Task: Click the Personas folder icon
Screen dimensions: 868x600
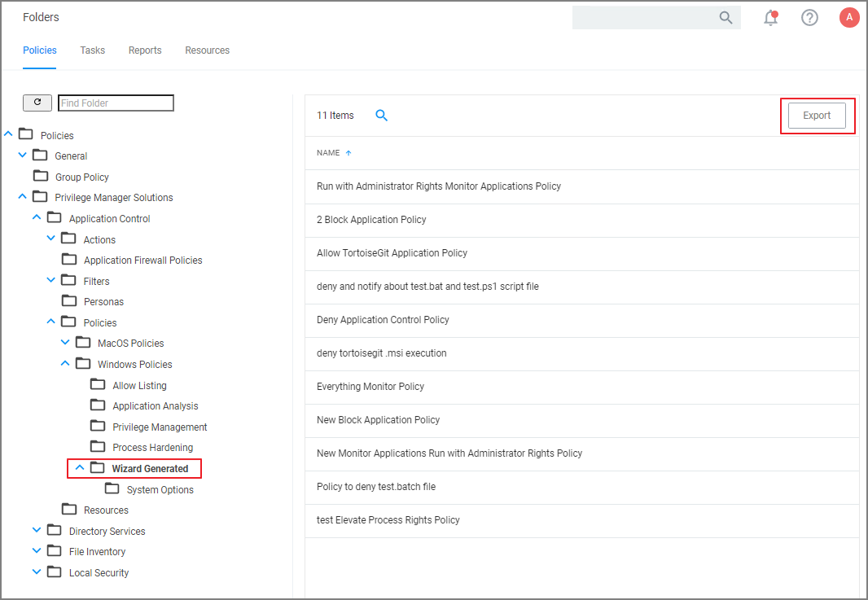Action: tap(69, 301)
